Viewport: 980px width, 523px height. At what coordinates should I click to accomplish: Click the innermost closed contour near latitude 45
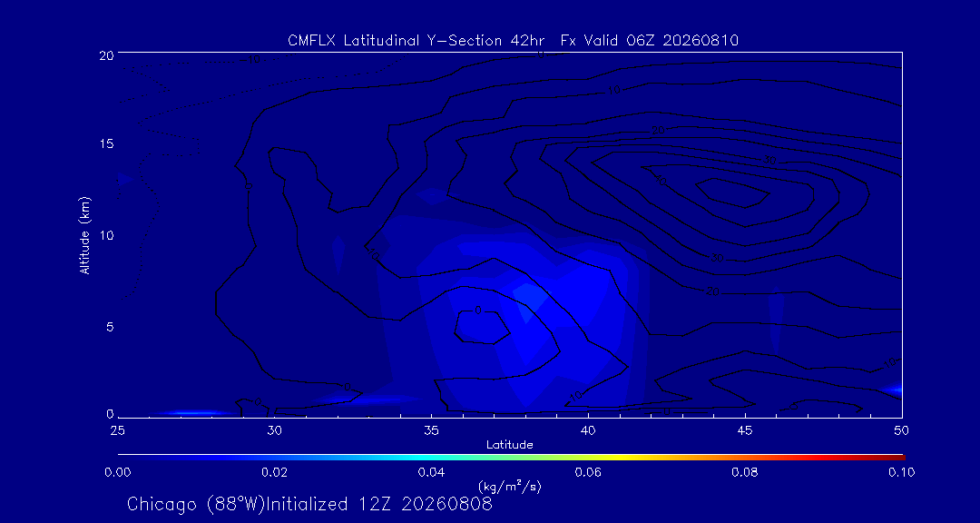732,193
